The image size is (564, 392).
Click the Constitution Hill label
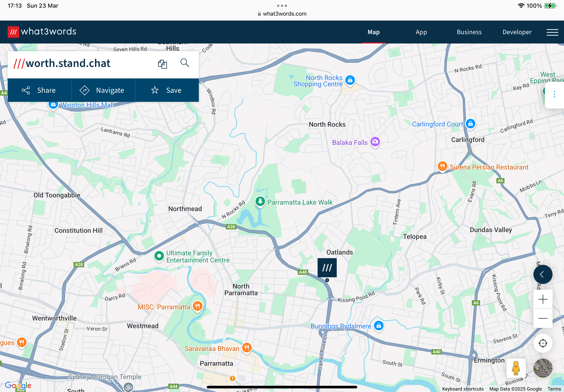coord(78,231)
